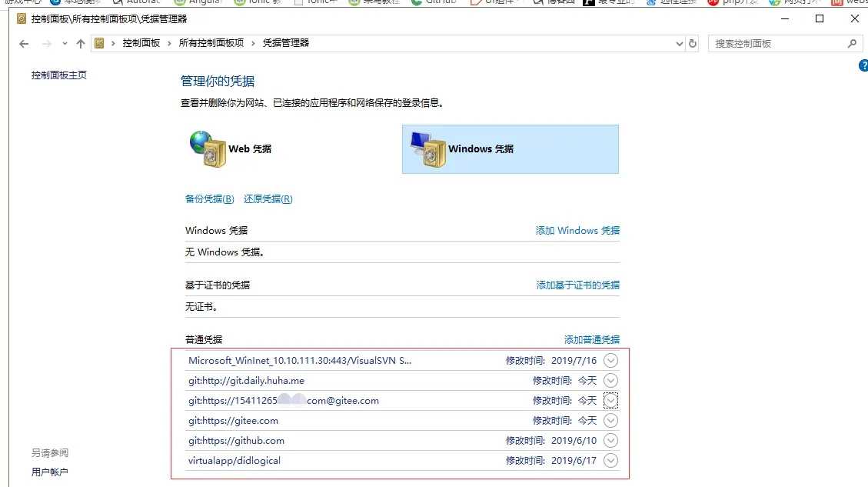Viewport: 868px width, 487px height.
Task: Select git:https://github.com entry text
Action: (236, 441)
